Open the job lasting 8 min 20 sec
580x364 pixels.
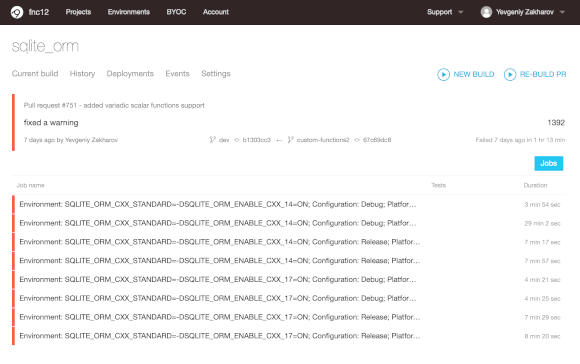(x=289, y=336)
